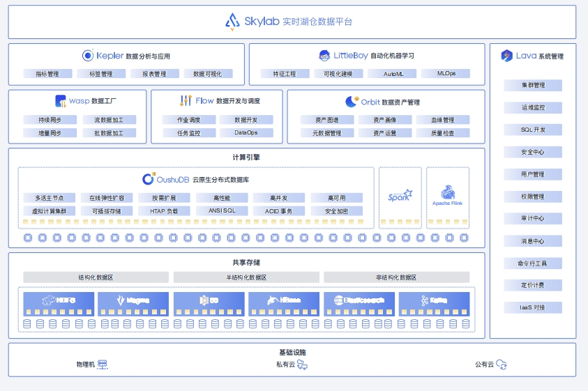Click the S3 storage tile
Screen dimensions: 588x391
[209, 304]
